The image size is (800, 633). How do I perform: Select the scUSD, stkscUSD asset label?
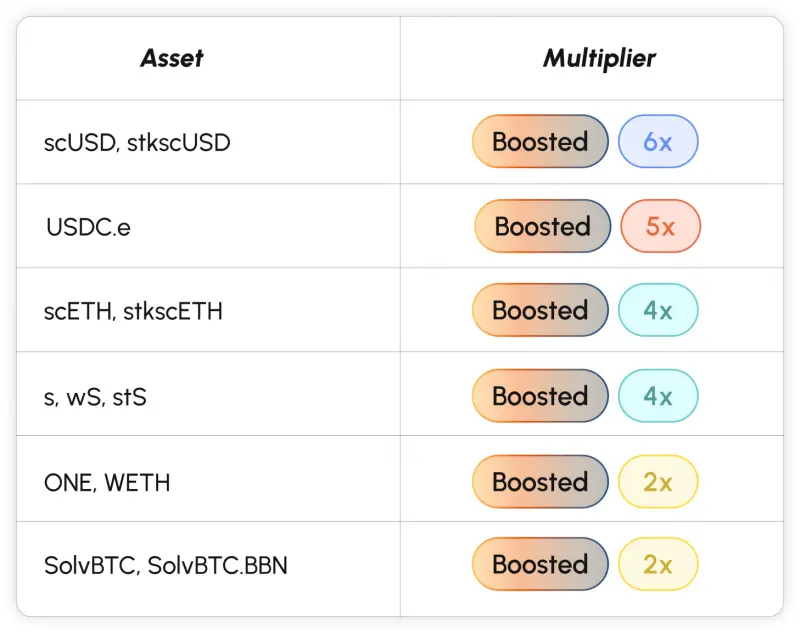(137, 142)
